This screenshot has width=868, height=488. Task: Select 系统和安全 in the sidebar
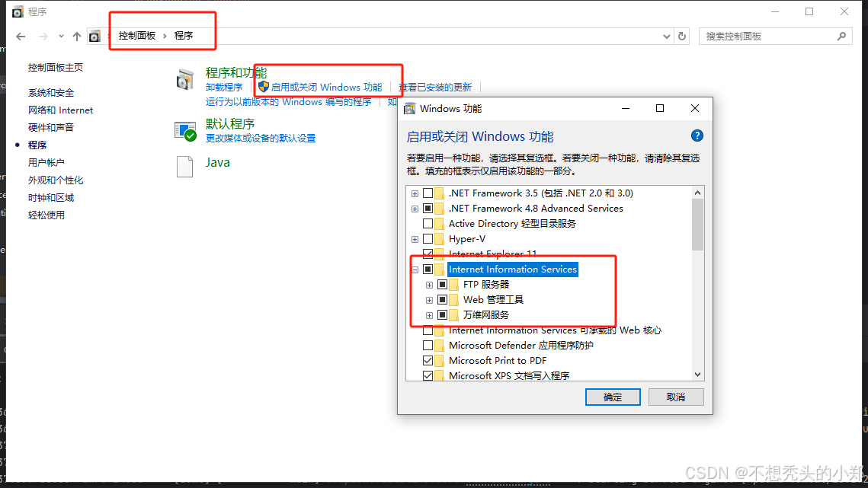pos(51,92)
